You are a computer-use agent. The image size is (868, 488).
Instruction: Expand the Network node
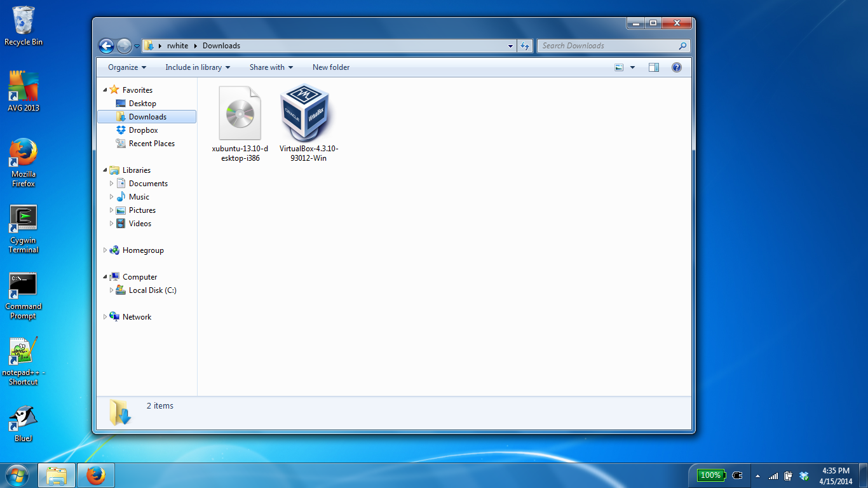tap(105, 317)
